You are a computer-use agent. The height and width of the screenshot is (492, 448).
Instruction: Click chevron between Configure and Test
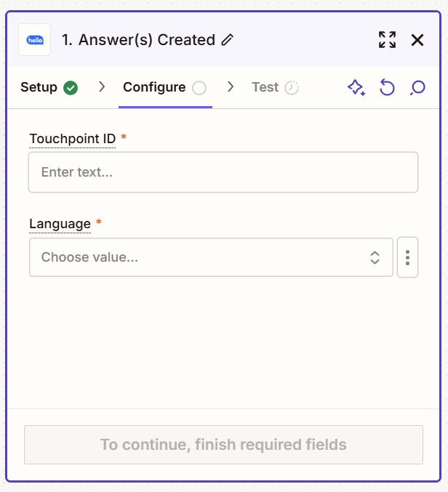pos(231,87)
